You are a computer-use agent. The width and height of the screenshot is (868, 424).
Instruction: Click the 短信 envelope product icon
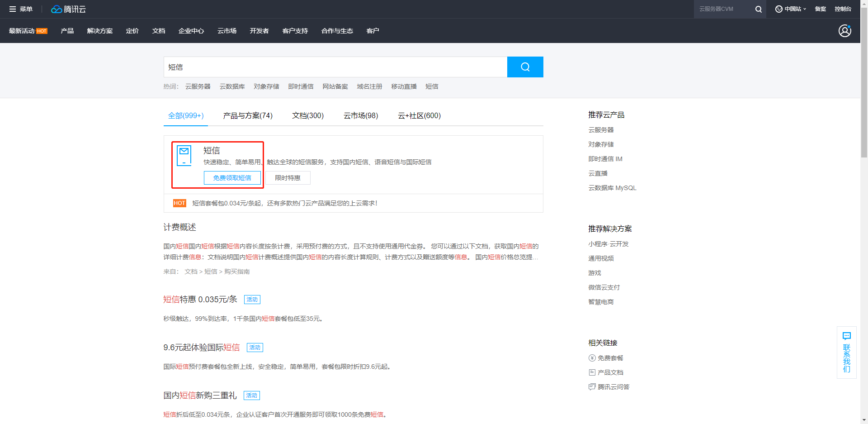184,155
